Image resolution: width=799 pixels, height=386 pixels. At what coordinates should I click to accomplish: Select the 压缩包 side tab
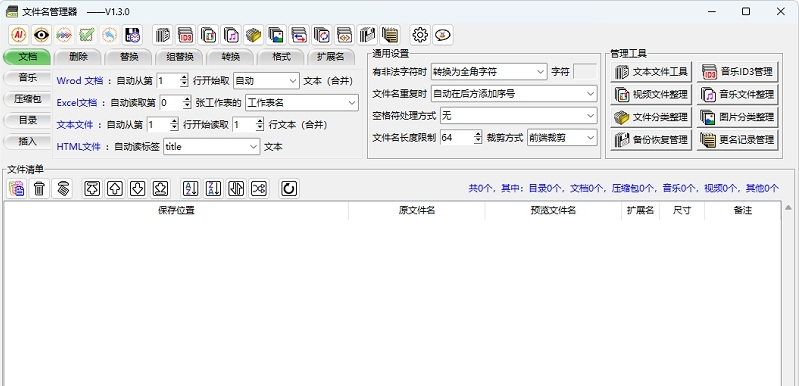point(28,99)
